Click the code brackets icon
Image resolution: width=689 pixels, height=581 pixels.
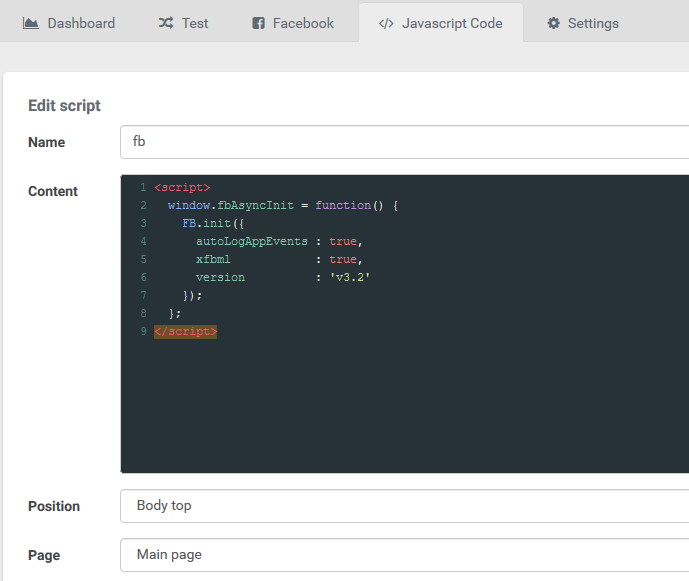pyautogui.click(x=386, y=23)
